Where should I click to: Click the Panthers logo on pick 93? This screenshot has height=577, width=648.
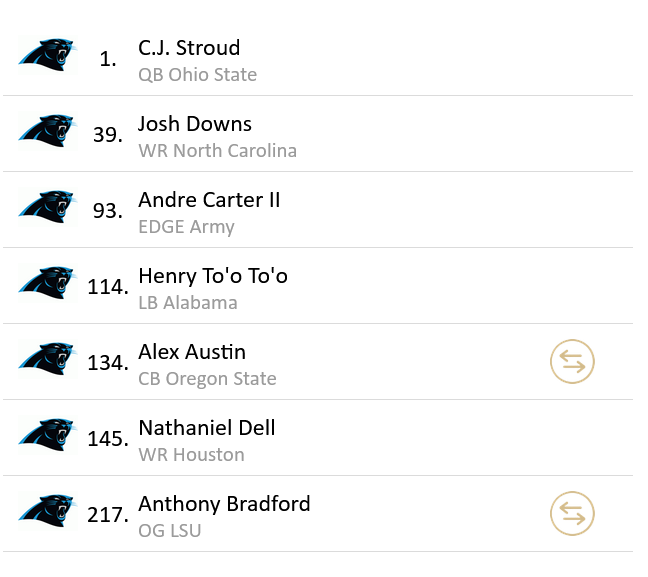click(x=47, y=206)
